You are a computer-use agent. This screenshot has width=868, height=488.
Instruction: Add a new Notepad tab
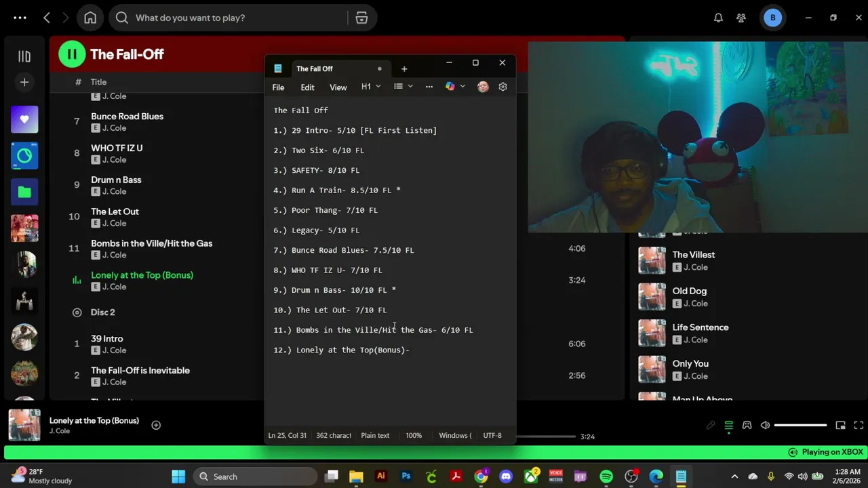coord(404,68)
